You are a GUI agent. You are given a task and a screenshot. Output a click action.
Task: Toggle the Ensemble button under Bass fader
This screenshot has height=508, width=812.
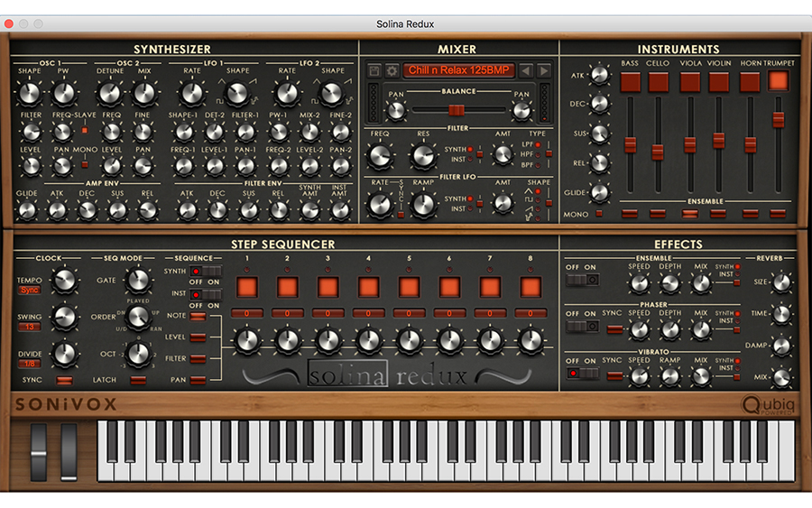click(x=630, y=213)
